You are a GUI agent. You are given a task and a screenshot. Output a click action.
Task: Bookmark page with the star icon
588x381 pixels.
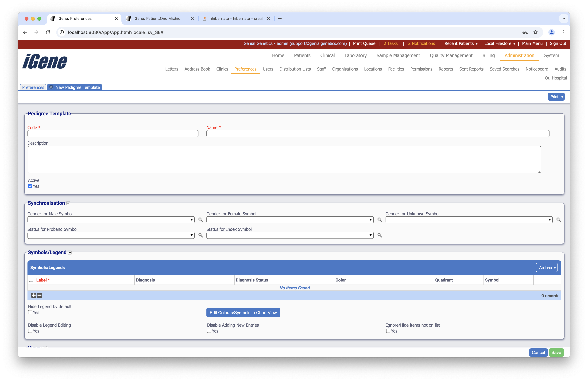point(535,32)
